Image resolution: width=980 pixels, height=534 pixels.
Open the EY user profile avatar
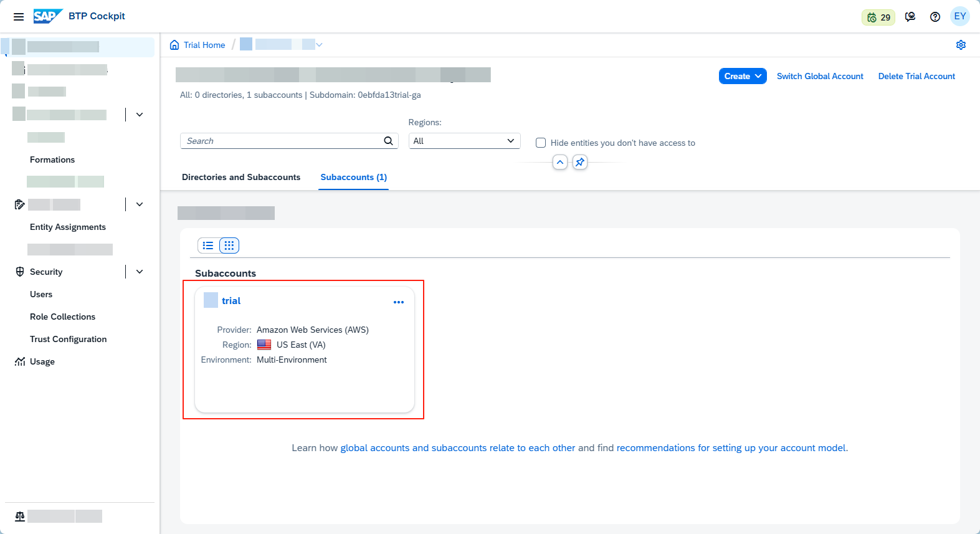(960, 17)
